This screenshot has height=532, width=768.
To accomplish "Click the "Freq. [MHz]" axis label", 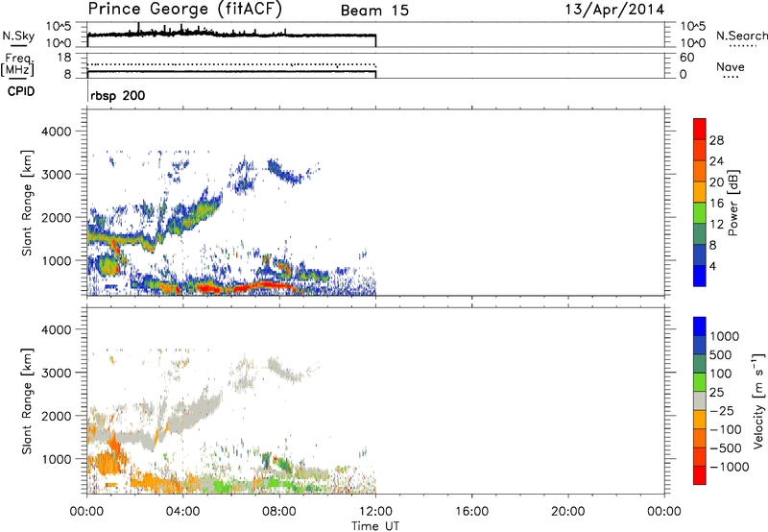I will click(17, 65).
